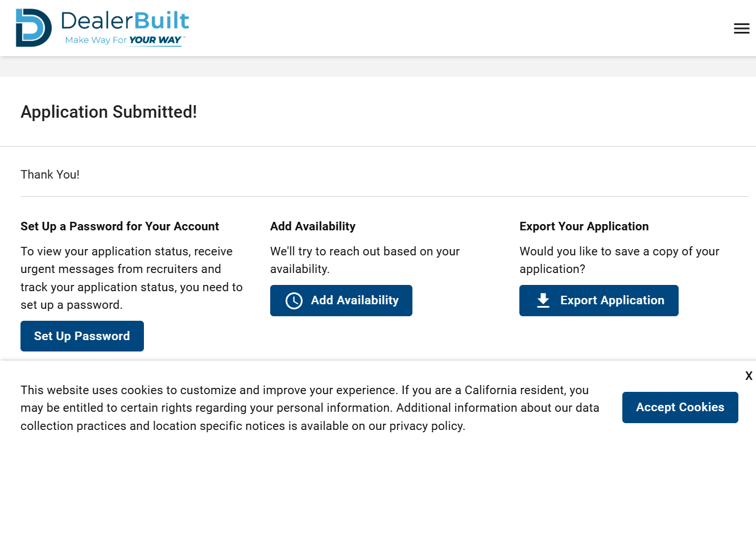
Task: Click the "Application Submitted!" heading
Action: click(109, 112)
